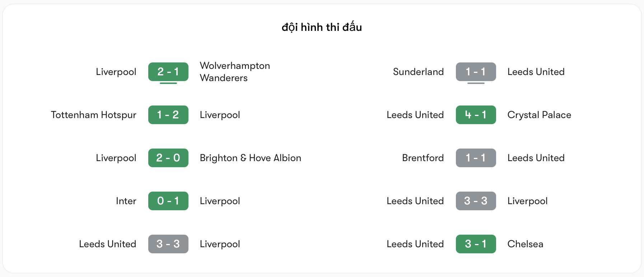The image size is (644, 277).
Task: Open the Inter 0-1 Liverpool score badge
Action: pyautogui.click(x=168, y=201)
